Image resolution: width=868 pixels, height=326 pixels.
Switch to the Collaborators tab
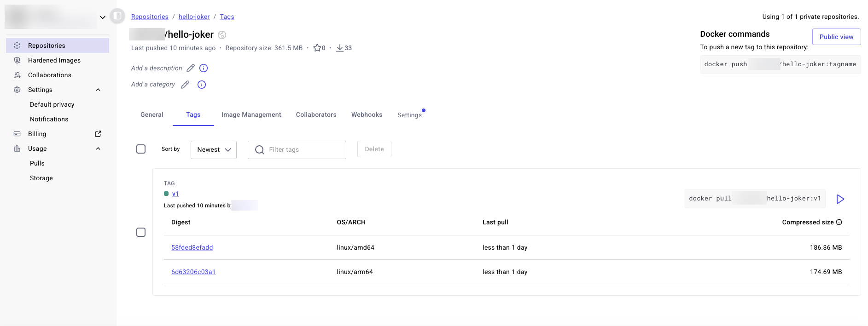click(x=316, y=114)
